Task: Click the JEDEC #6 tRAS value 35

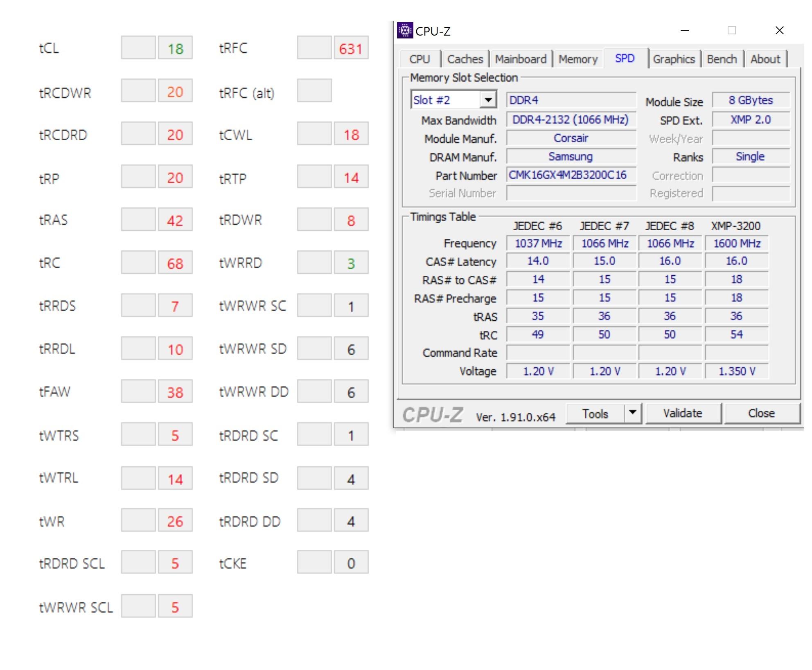Action: (538, 316)
